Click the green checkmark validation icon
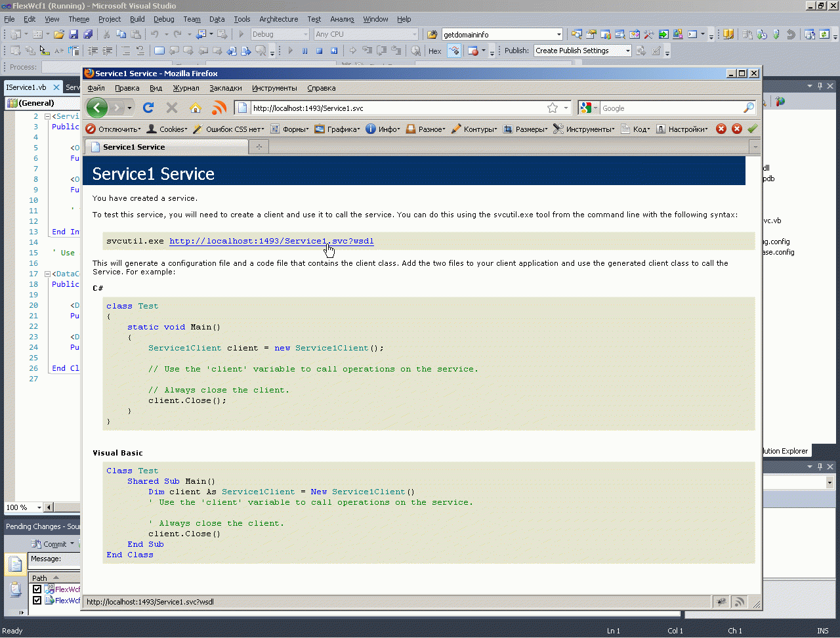 click(x=753, y=129)
